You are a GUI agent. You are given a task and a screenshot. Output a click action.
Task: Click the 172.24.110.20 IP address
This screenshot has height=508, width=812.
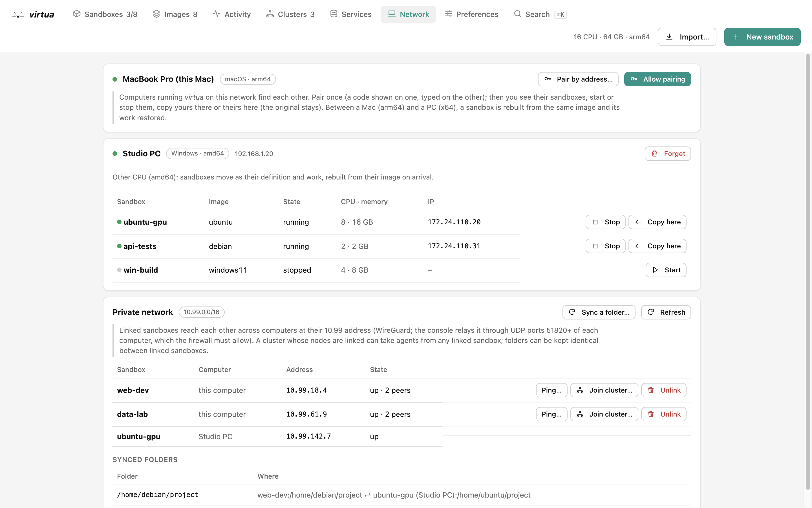pos(454,222)
